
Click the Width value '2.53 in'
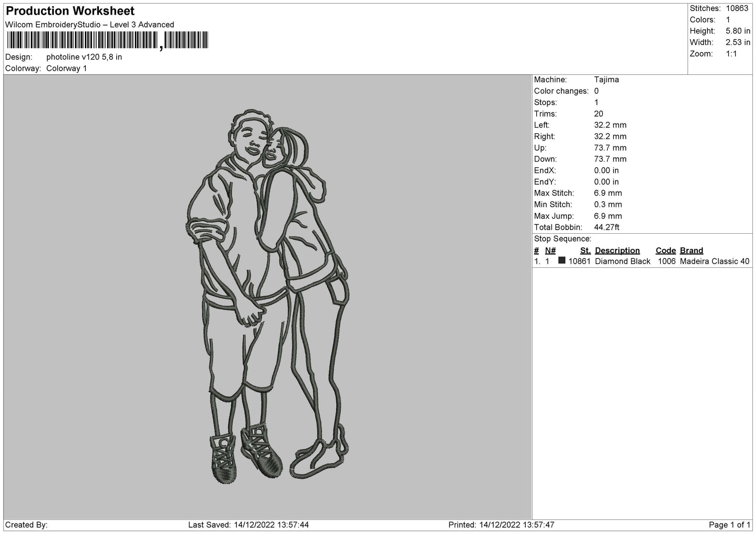pos(738,42)
